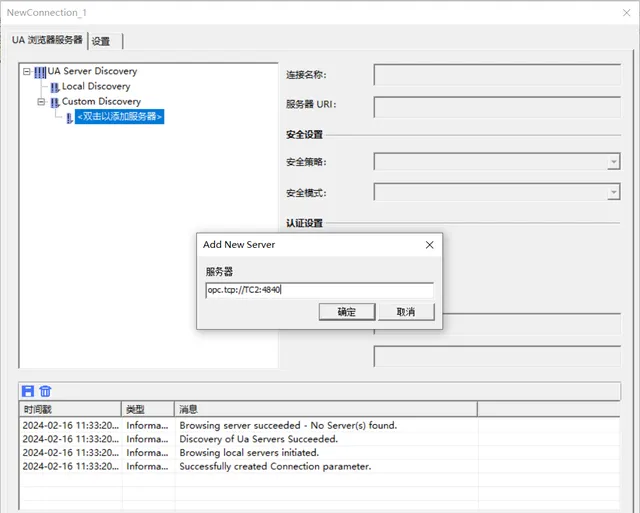The height and width of the screenshot is (513, 640).
Task: Click the bottom-most empty field on right panel
Action: 497,356
